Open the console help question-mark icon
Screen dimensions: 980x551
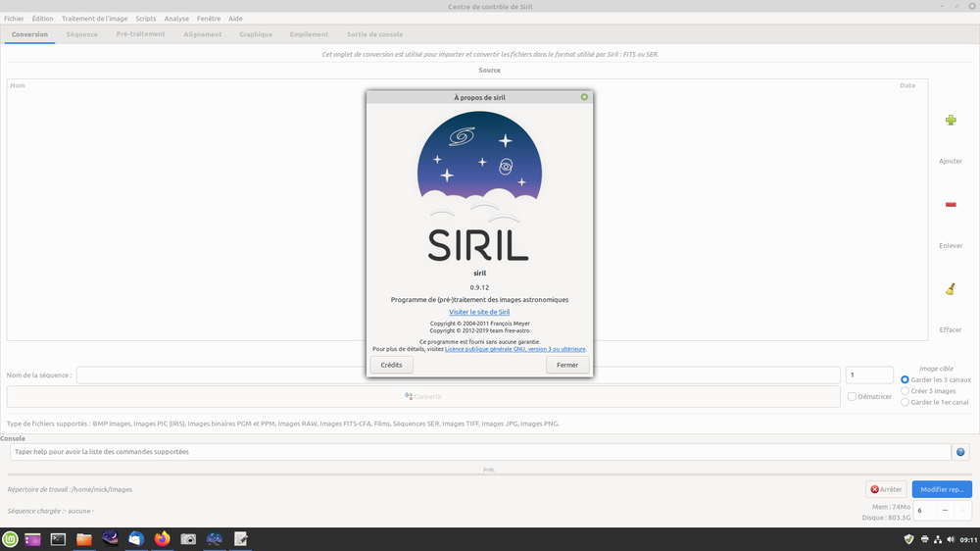pyautogui.click(x=960, y=452)
